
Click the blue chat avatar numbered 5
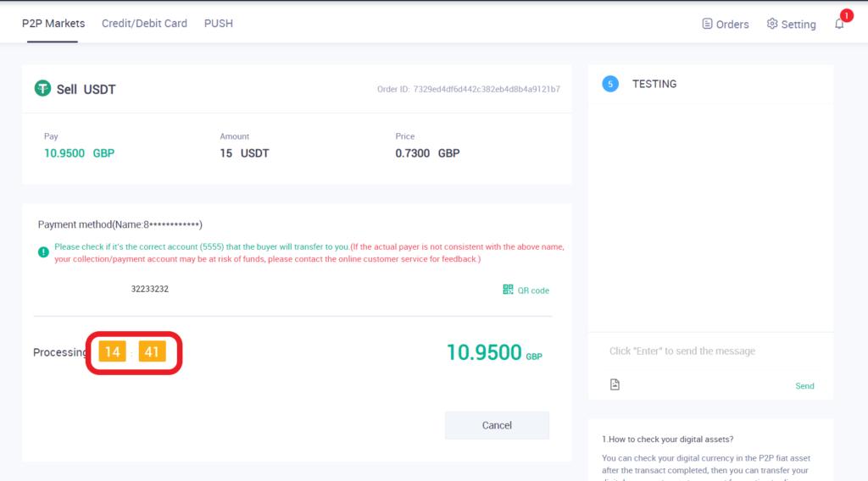610,84
